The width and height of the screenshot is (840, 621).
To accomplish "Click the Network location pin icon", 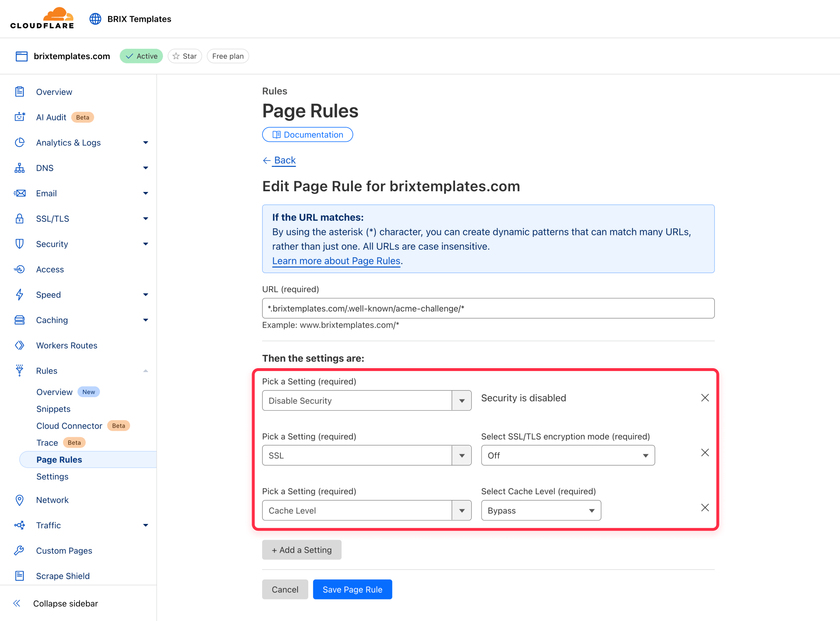I will coord(20,500).
